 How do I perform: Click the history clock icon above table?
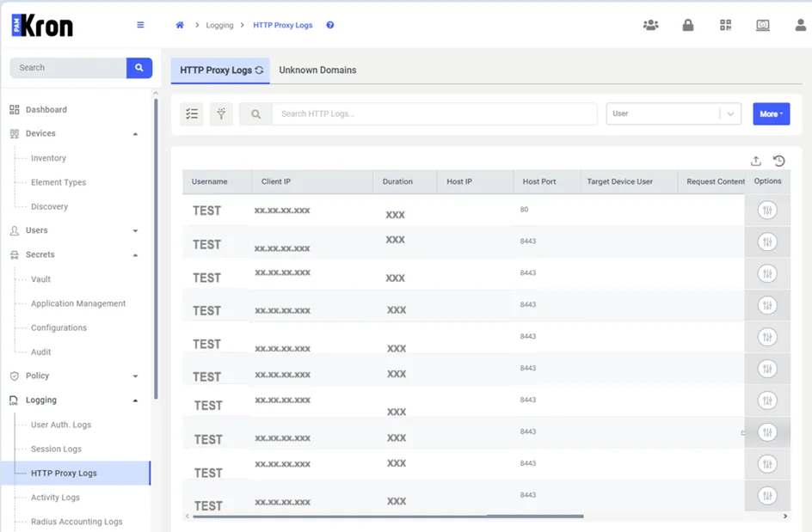click(x=778, y=161)
